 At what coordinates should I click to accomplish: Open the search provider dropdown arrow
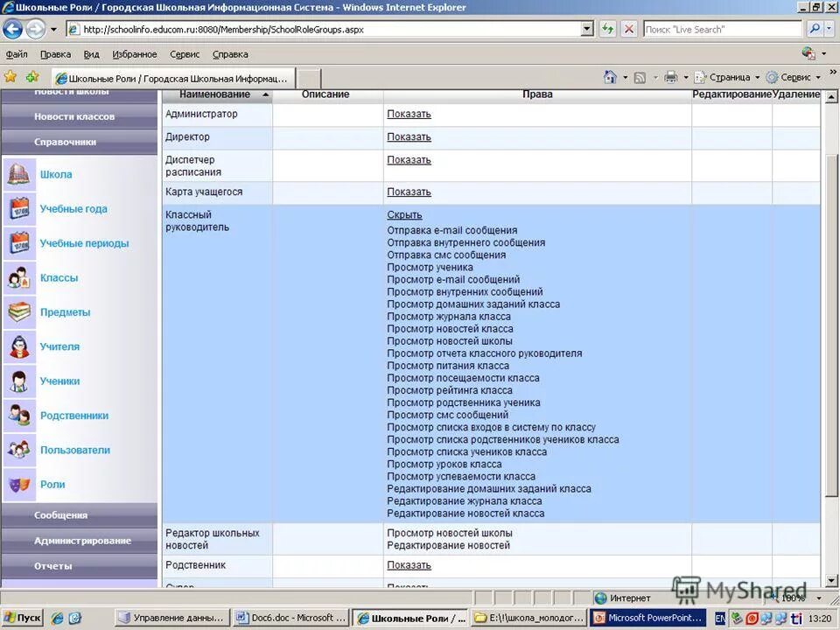[x=829, y=29]
